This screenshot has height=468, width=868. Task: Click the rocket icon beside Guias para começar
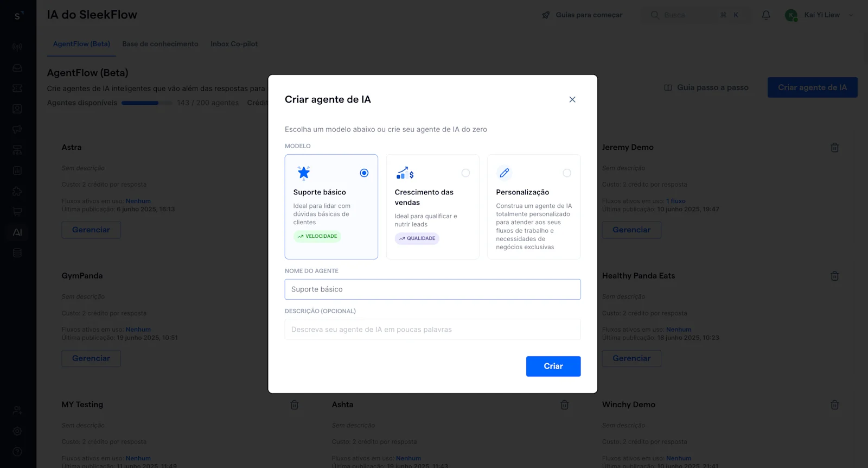(x=546, y=15)
